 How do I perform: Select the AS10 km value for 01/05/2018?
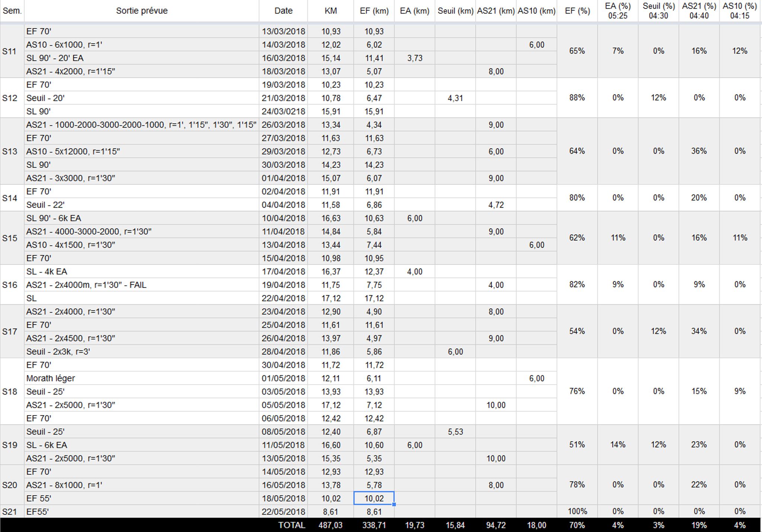point(537,378)
